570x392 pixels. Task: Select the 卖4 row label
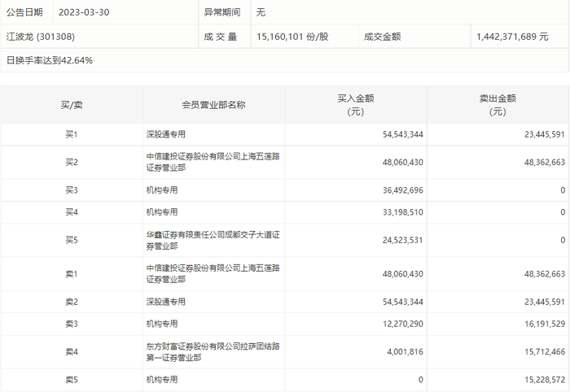(x=72, y=351)
